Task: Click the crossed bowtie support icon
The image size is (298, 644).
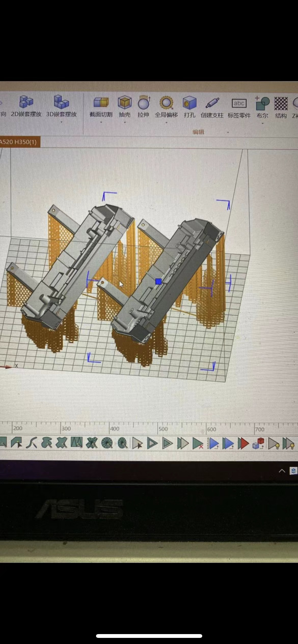Action: (92, 443)
